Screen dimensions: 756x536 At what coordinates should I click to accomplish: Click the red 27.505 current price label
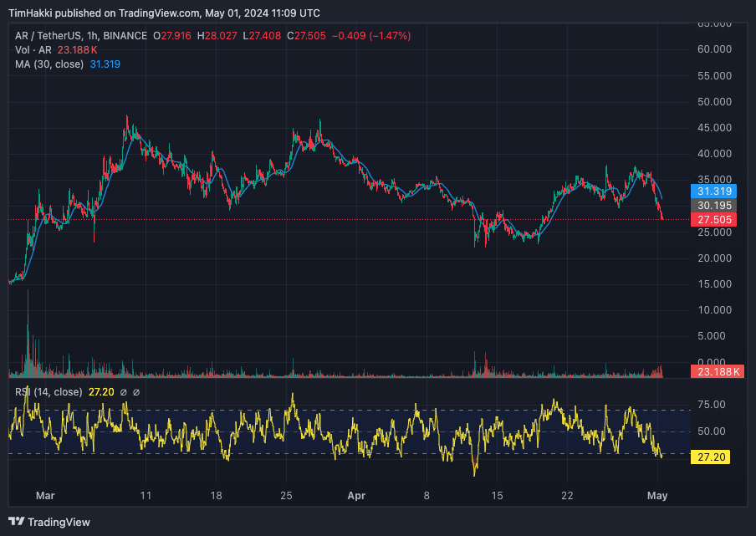[x=713, y=219]
